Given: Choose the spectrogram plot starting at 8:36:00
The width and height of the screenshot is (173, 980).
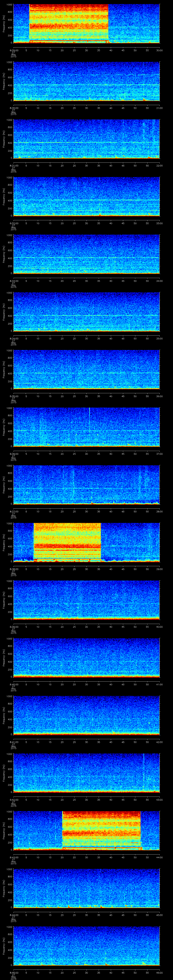Looking at the screenshot, I should pos(86,427).
